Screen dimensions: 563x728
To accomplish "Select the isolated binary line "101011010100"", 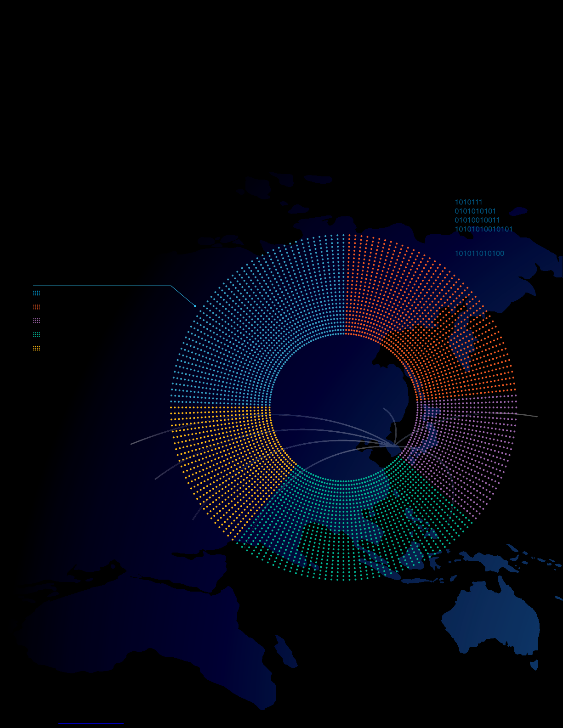I will 479,253.
